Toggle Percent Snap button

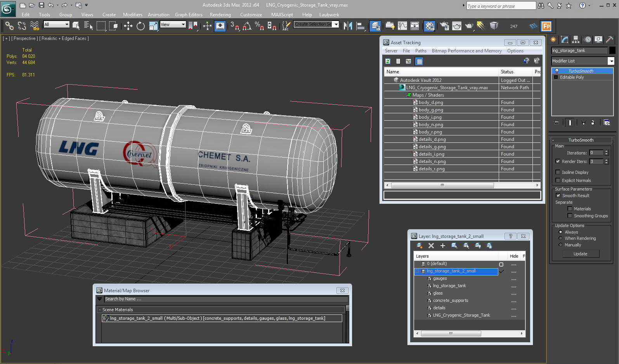pos(259,26)
